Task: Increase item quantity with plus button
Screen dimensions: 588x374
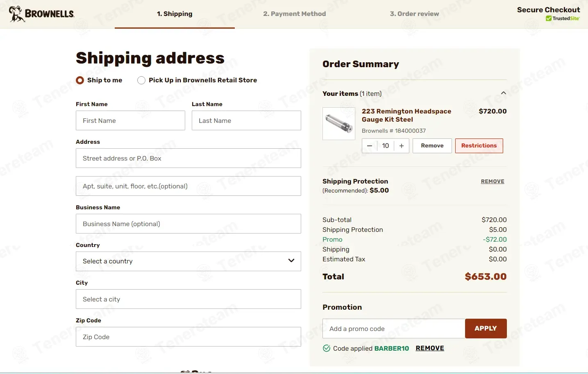Action: [402, 146]
